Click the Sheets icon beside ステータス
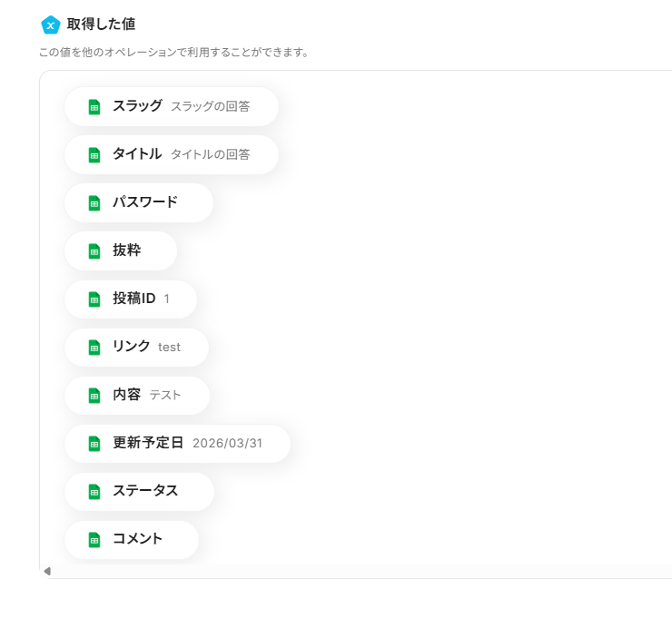Image resolution: width=672 pixels, height=618 pixels. [94, 492]
